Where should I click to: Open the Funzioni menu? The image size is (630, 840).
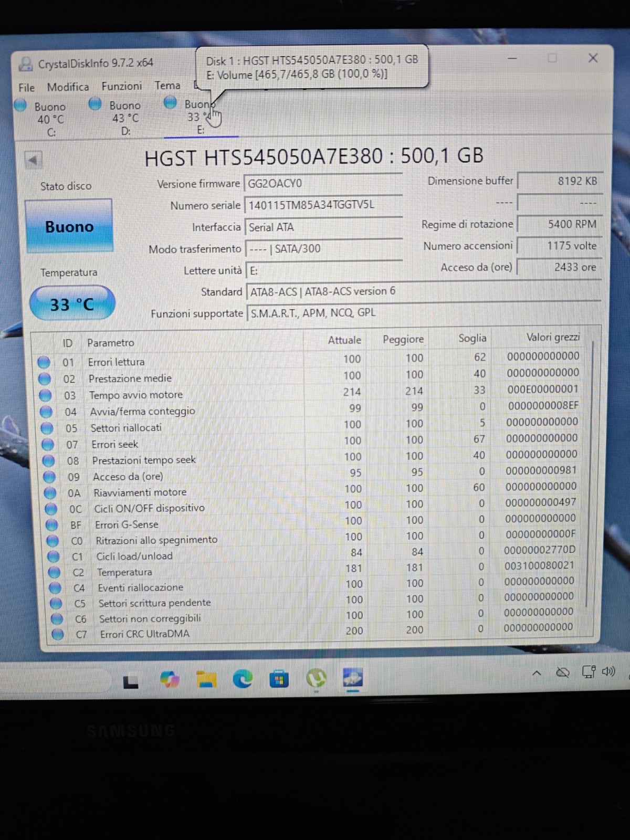click(x=122, y=86)
